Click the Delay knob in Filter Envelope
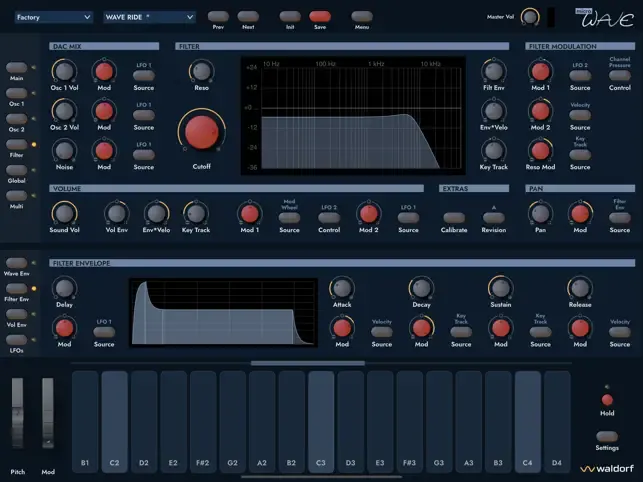 click(x=64, y=288)
